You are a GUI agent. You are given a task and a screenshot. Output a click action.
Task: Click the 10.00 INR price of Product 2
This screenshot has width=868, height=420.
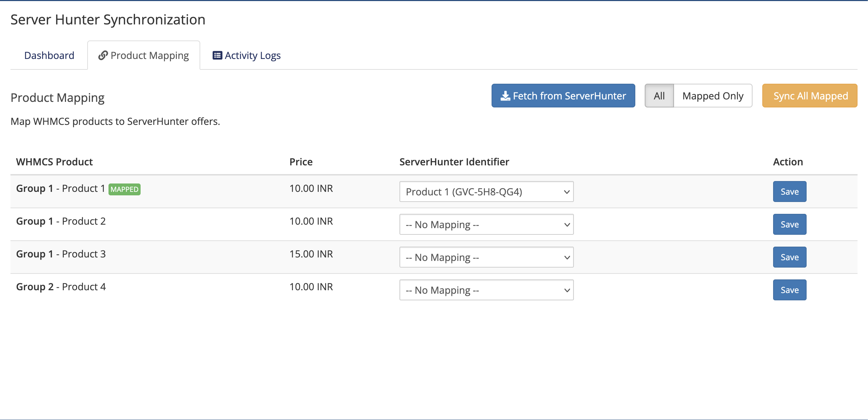(x=311, y=221)
